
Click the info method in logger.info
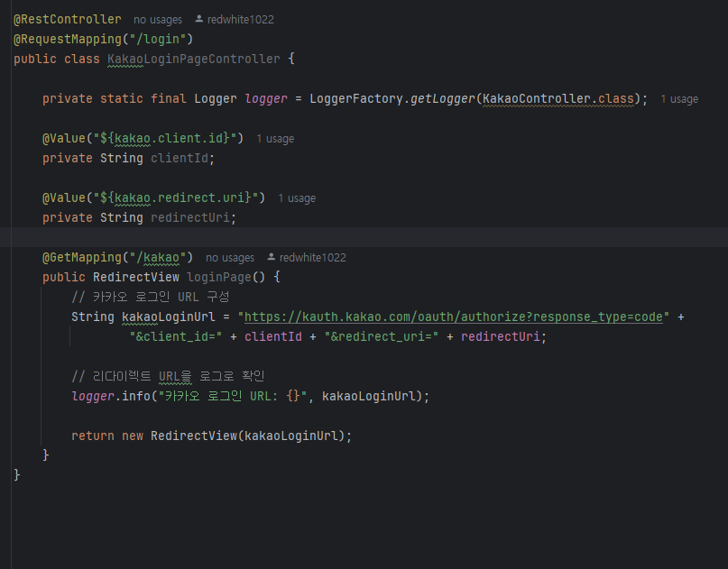pos(136,396)
